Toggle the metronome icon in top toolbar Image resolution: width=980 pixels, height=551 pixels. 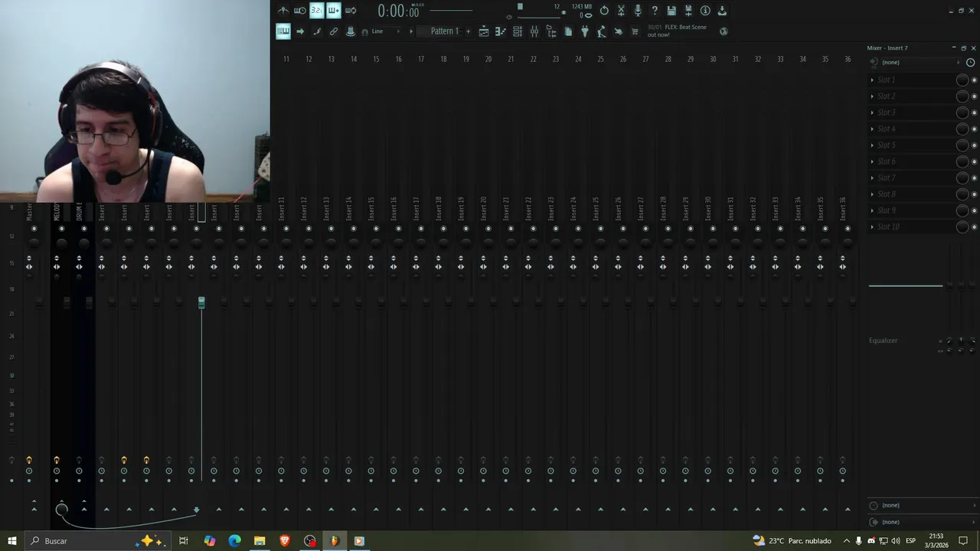pyautogui.click(x=283, y=11)
